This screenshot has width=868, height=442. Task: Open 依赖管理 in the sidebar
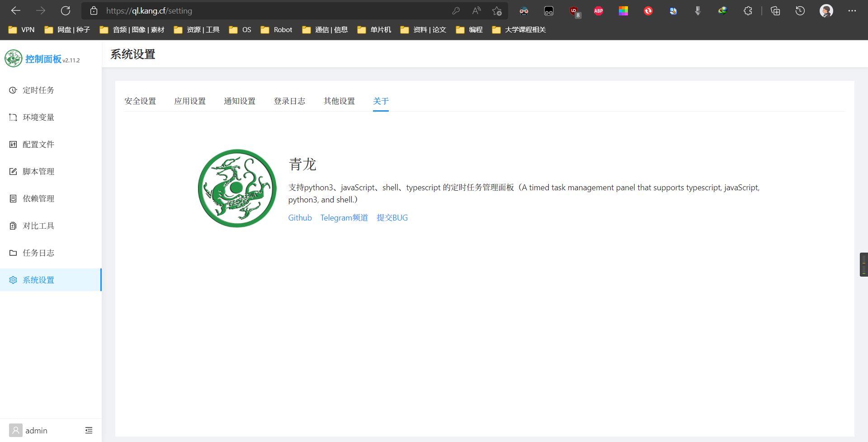[51, 198]
